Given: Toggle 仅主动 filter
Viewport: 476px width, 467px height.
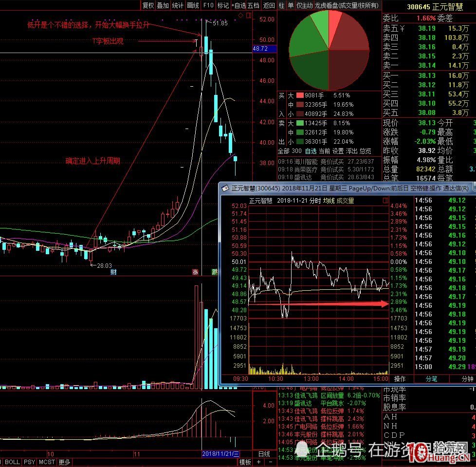Looking at the screenshot, I should tap(304, 5).
